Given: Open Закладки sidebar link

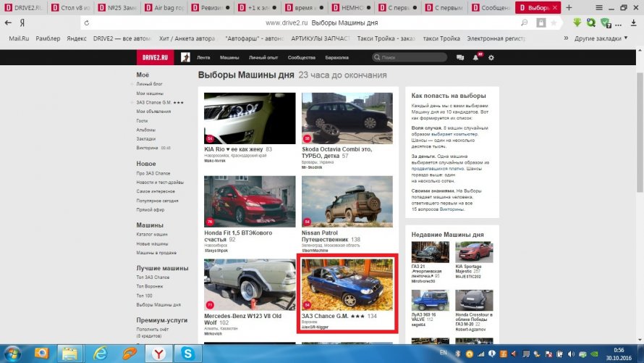Looking at the screenshot, I should pyautogui.click(x=145, y=139).
